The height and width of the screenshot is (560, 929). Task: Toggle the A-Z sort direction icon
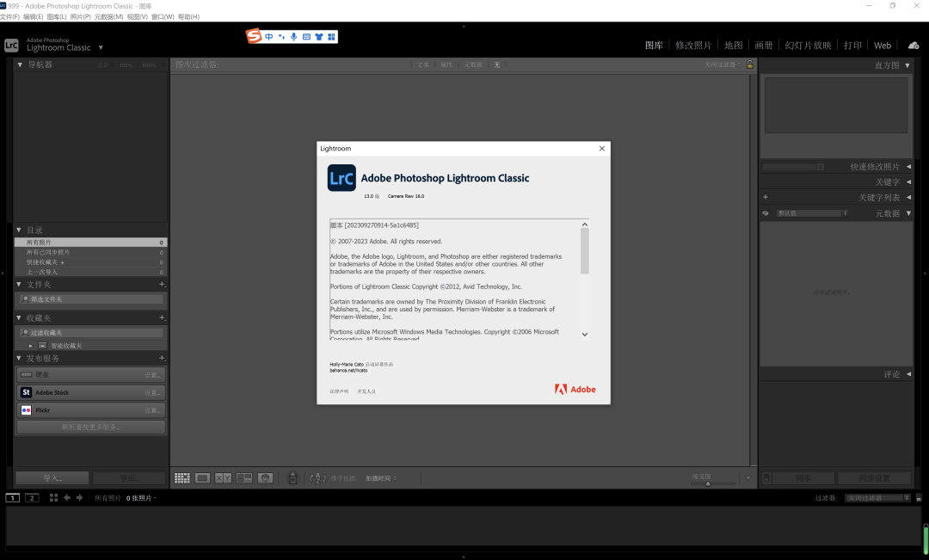pyautogui.click(x=317, y=478)
